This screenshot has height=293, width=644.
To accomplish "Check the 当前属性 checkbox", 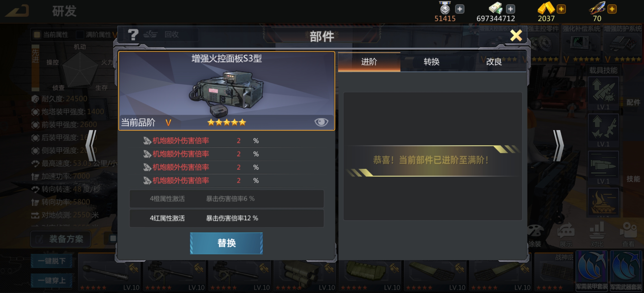I will coord(37,35).
